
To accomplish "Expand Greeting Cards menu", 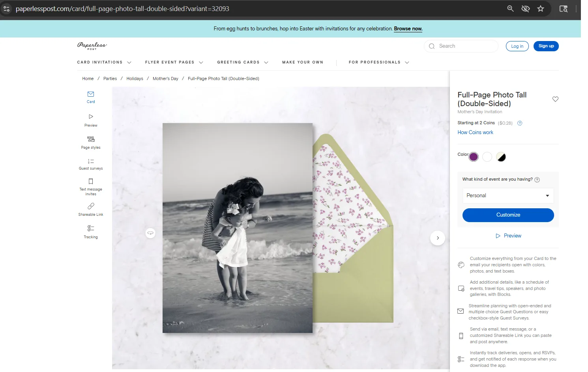I will coord(243,62).
